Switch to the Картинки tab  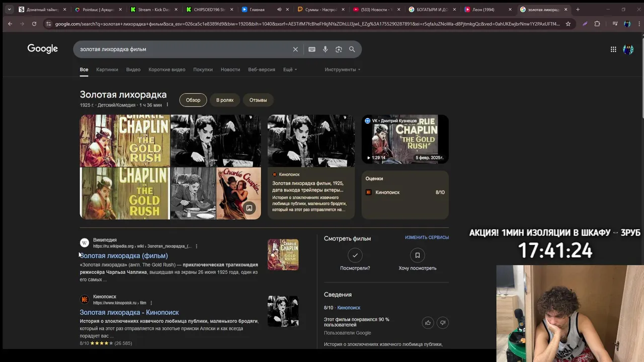[x=107, y=69]
